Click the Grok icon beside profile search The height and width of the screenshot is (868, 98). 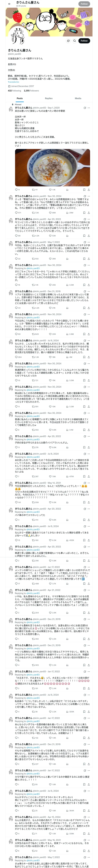pyautogui.click(x=68, y=41)
